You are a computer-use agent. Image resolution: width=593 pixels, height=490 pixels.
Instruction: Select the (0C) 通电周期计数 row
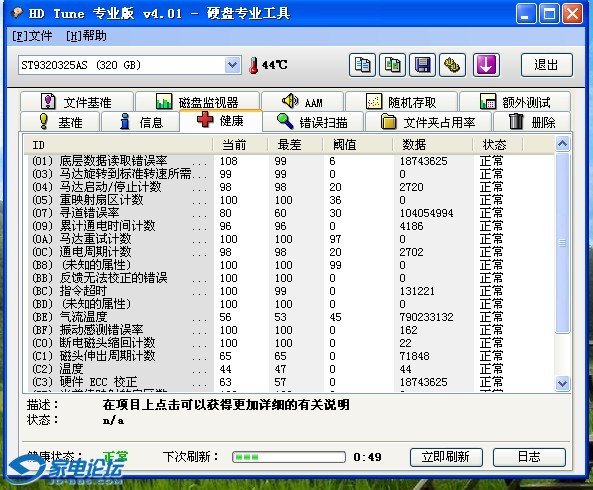(x=289, y=252)
